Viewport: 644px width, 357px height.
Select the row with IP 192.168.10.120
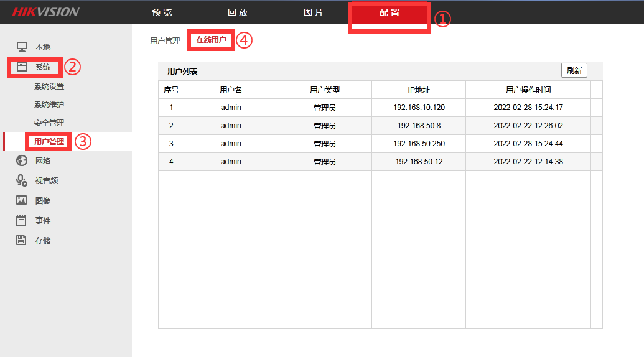[x=419, y=108]
